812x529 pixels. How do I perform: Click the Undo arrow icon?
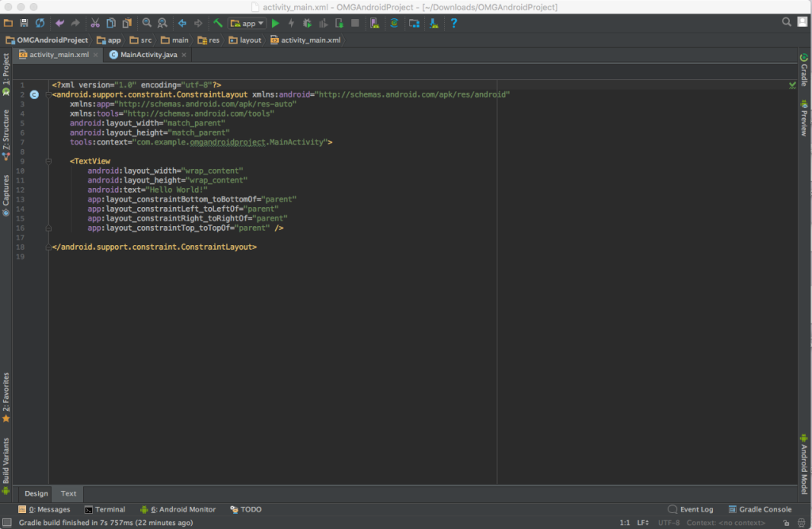(x=59, y=24)
